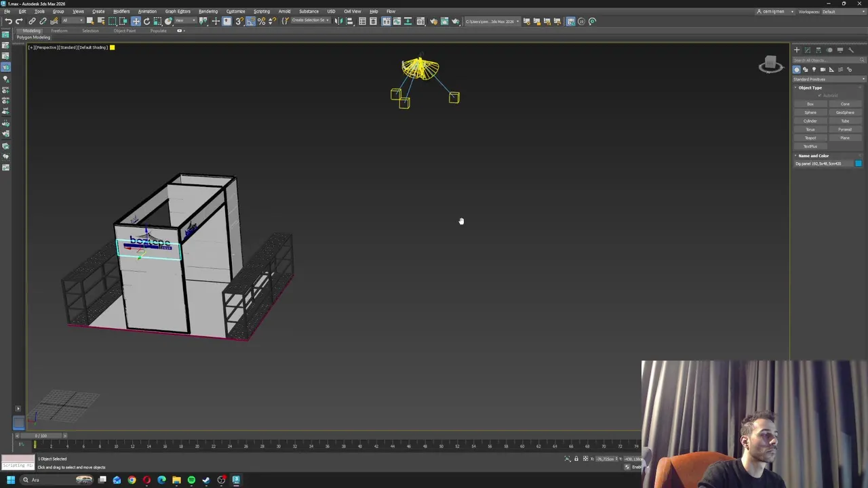Viewport: 868px width, 488px height.
Task: Click the blue object color swatch
Action: (x=859, y=164)
